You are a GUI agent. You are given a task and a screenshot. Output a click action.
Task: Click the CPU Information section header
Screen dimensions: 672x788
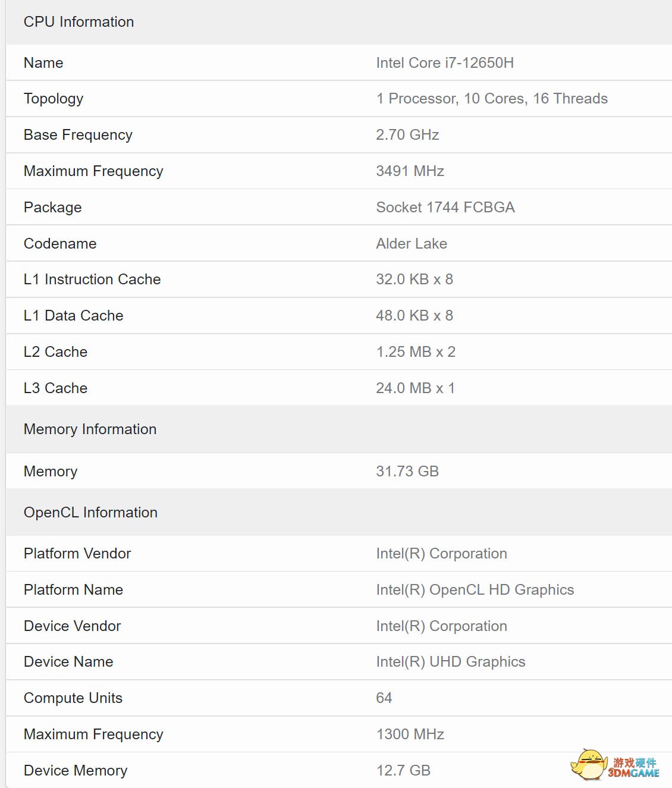(x=78, y=22)
